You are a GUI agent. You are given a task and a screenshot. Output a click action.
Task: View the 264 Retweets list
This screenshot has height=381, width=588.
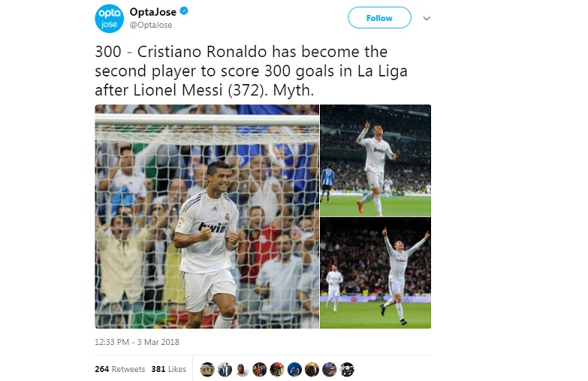click(119, 369)
